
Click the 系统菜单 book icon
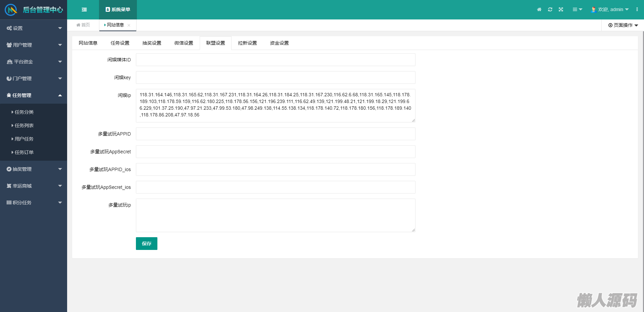pyautogui.click(x=108, y=9)
